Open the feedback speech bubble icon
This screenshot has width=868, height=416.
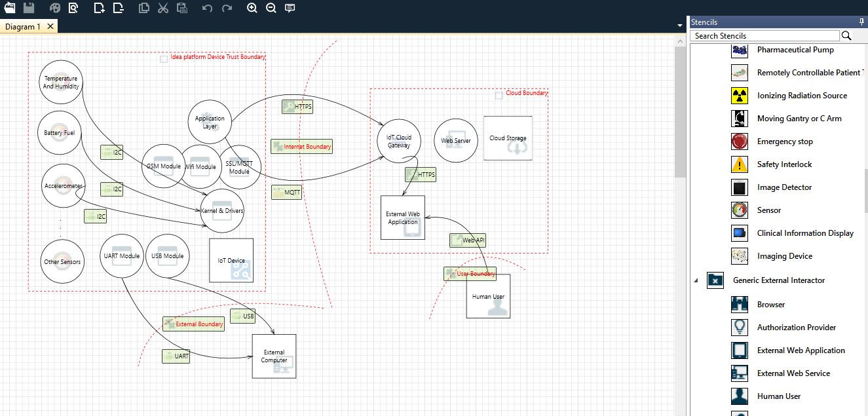[x=290, y=8]
